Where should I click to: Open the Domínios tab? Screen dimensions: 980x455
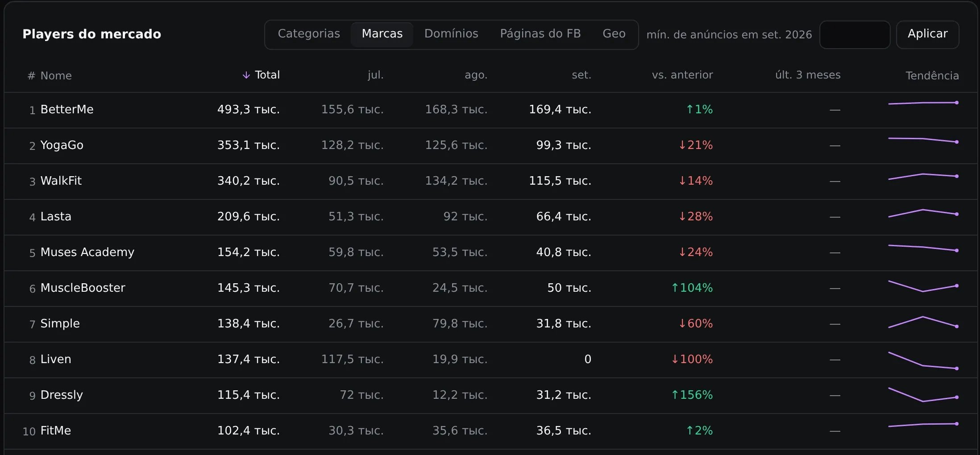451,34
